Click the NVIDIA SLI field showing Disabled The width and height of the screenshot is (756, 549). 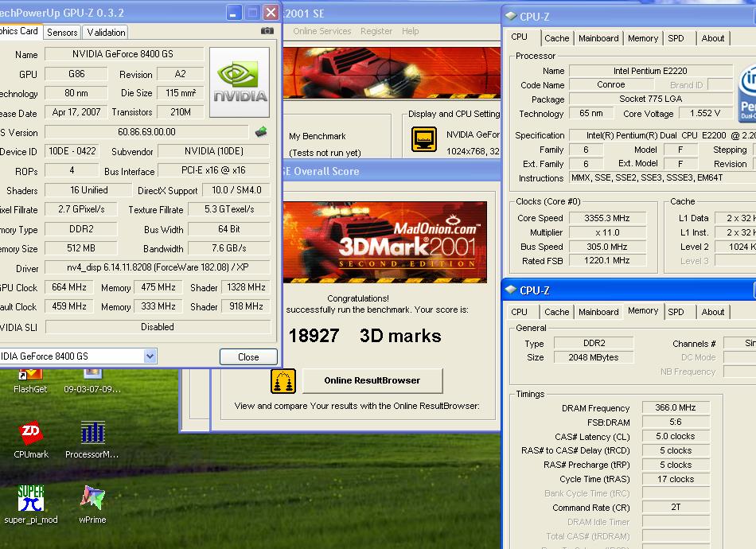(158, 327)
